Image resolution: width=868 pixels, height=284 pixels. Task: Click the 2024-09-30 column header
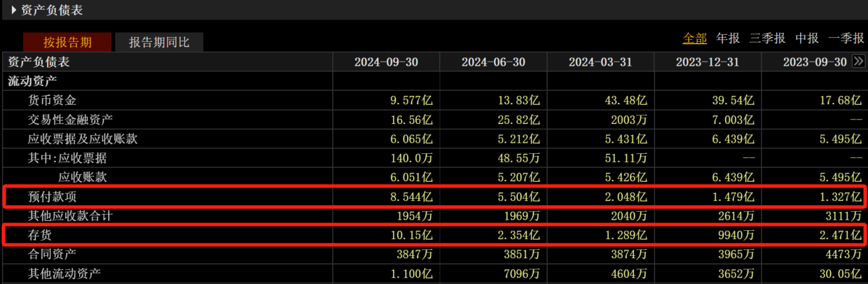point(386,62)
